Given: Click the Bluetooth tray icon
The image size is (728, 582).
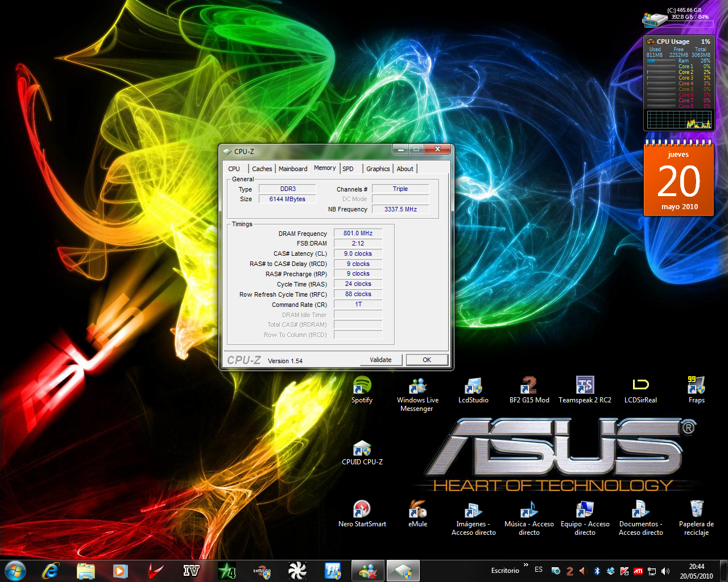Looking at the screenshot, I should point(597,571).
